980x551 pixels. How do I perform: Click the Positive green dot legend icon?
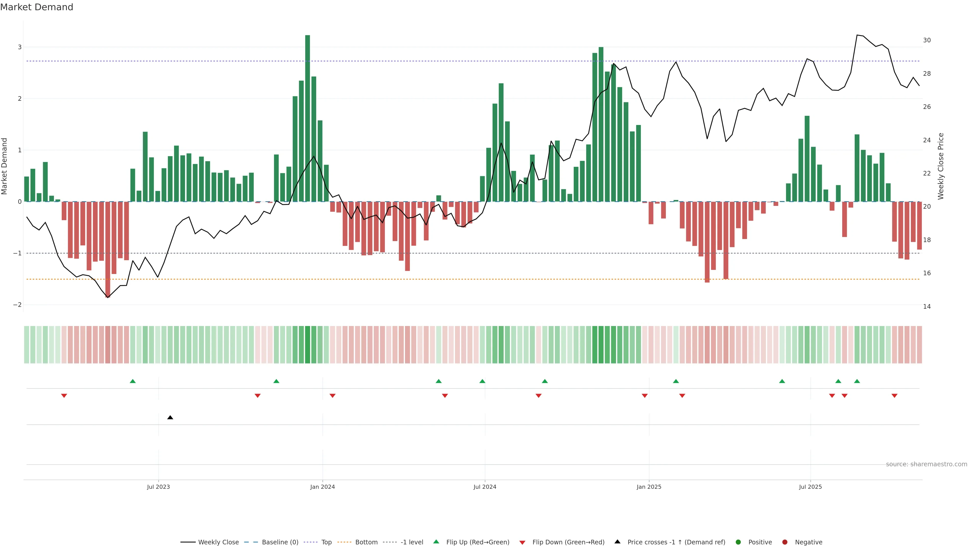(x=738, y=542)
